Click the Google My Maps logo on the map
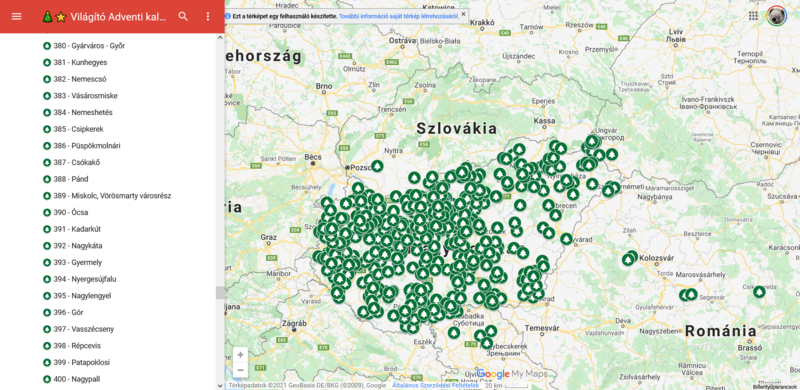The height and width of the screenshot is (390, 800). (x=512, y=374)
